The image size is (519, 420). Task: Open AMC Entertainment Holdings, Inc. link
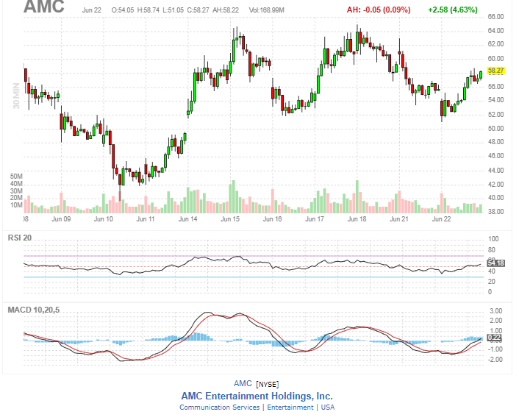tap(257, 396)
